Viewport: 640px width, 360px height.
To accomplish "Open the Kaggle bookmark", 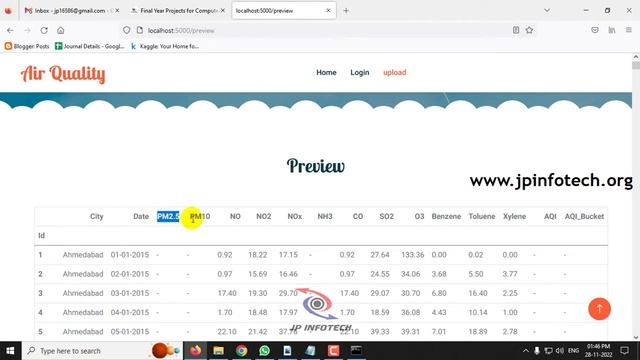I will (165, 46).
